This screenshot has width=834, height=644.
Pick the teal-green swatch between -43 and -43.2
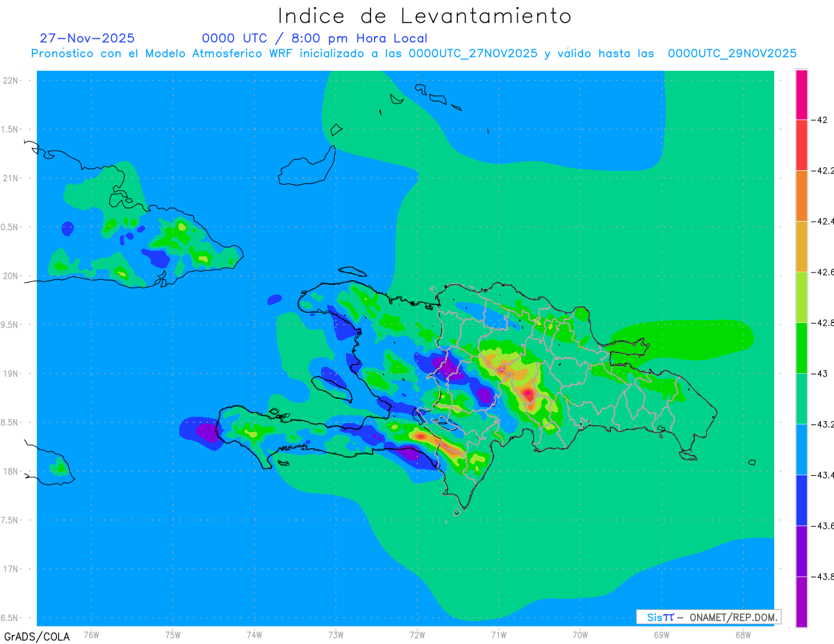[801, 398]
